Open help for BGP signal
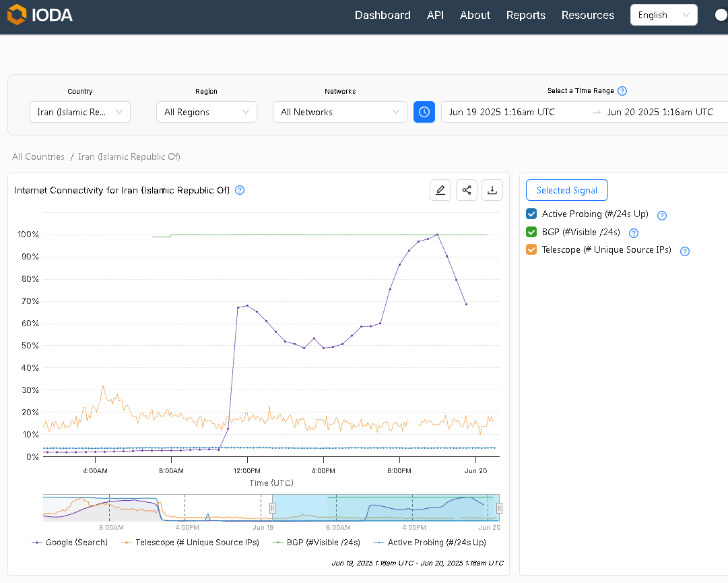 (x=634, y=233)
